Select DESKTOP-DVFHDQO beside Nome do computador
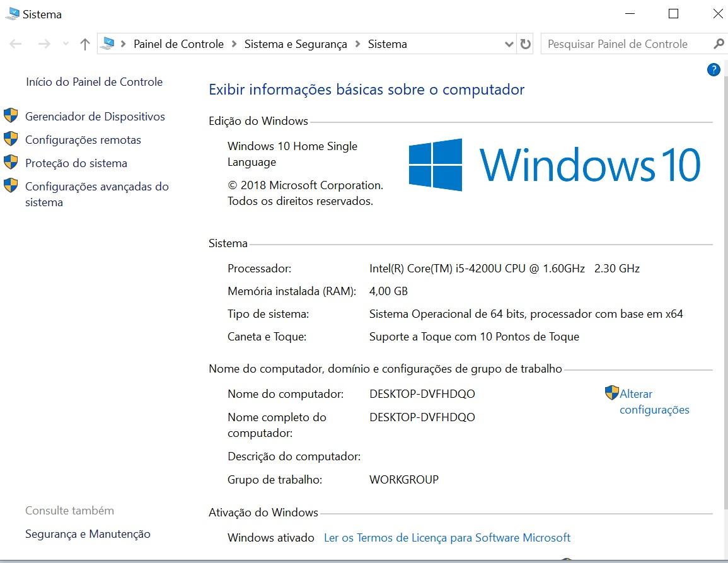The height and width of the screenshot is (563, 728). (422, 394)
